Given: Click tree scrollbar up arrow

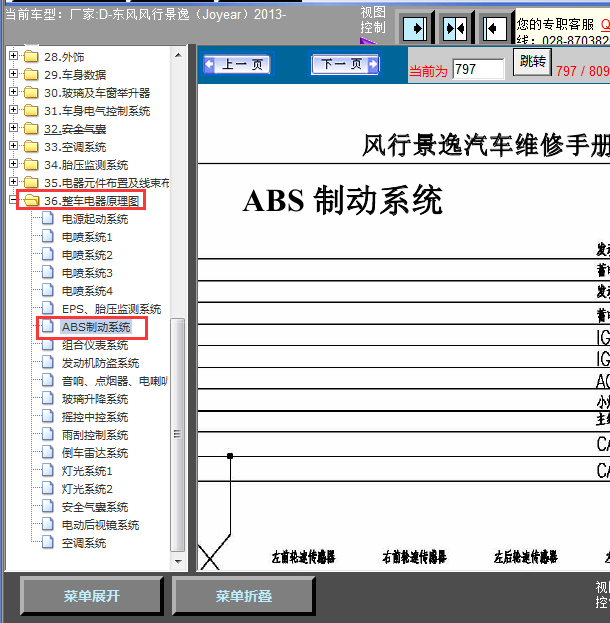Looking at the screenshot, I should tap(178, 55).
